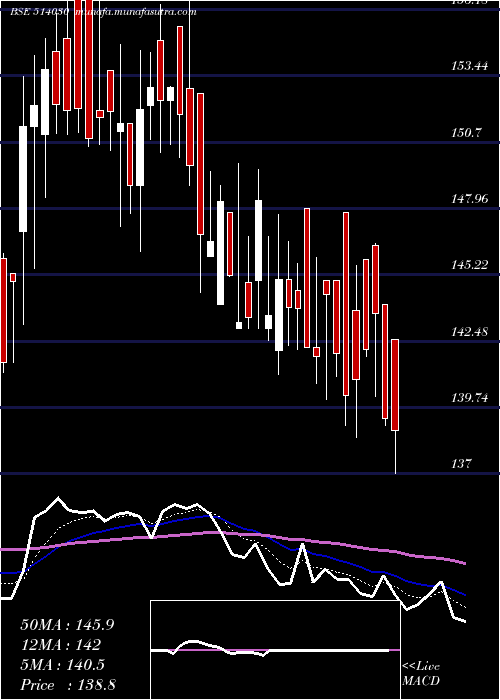Click the 5MA : 140.5 value
This screenshot has width=500, height=700.
[62, 665]
